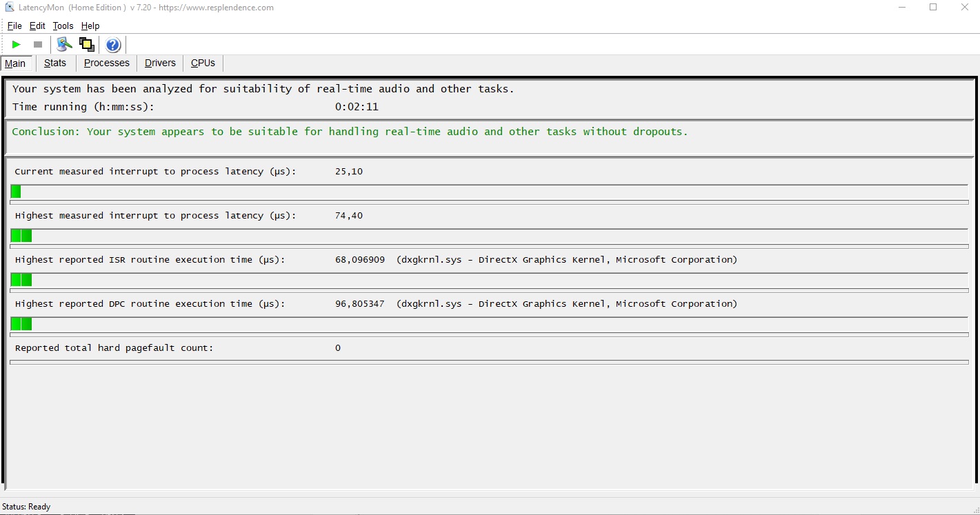
Task: Click the 'Current measured interrupt to process latency' label
Action: coord(155,172)
